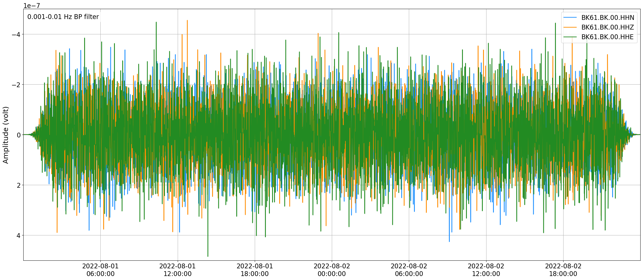The width and height of the screenshot is (644, 280).
Task: Click the Amplitude (volt) axis label
Action: (6, 135)
